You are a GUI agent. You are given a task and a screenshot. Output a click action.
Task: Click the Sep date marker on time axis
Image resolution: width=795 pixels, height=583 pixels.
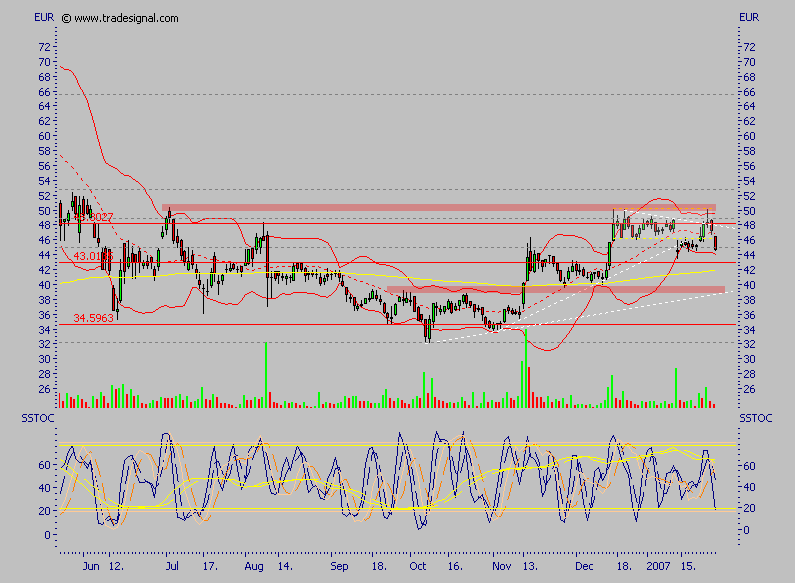point(340,565)
